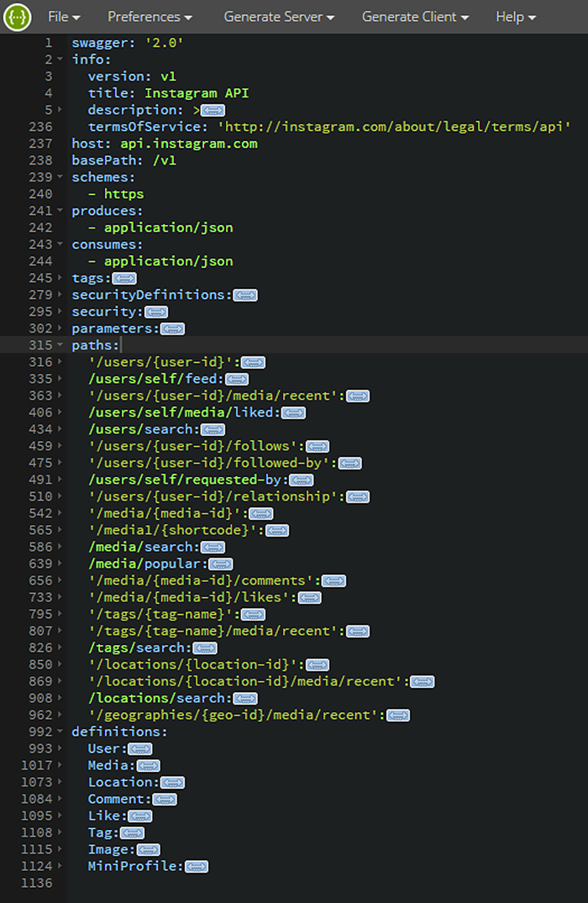Collapse the info section at line 2

pyautogui.click(x=60, y=60)
